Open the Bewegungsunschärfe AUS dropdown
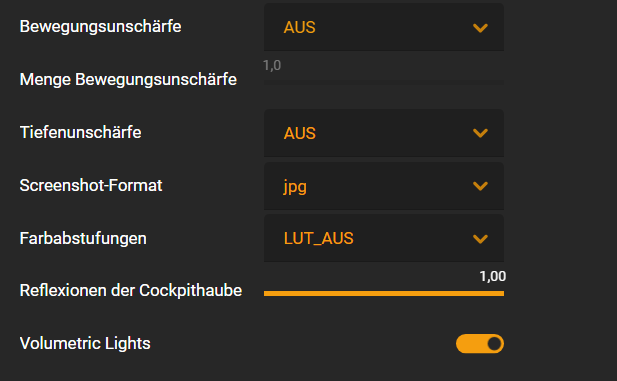This screenshot has height=381, width=617. click(x=384, y=27)
